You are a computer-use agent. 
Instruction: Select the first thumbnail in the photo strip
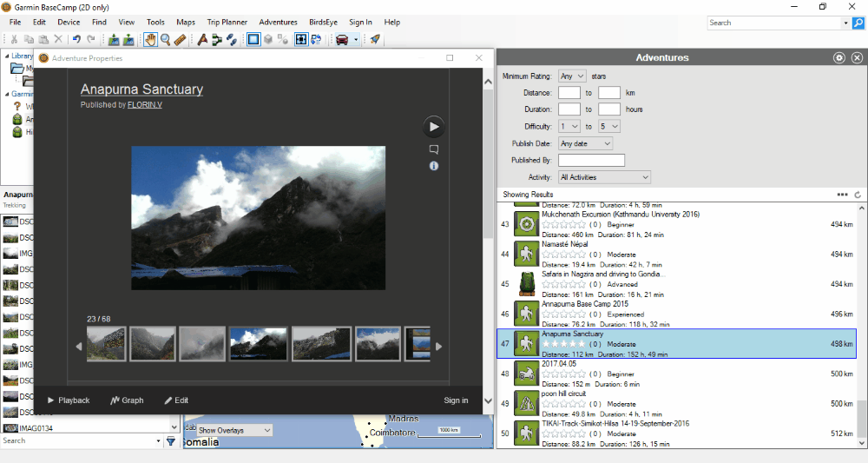tap(106, 344)
